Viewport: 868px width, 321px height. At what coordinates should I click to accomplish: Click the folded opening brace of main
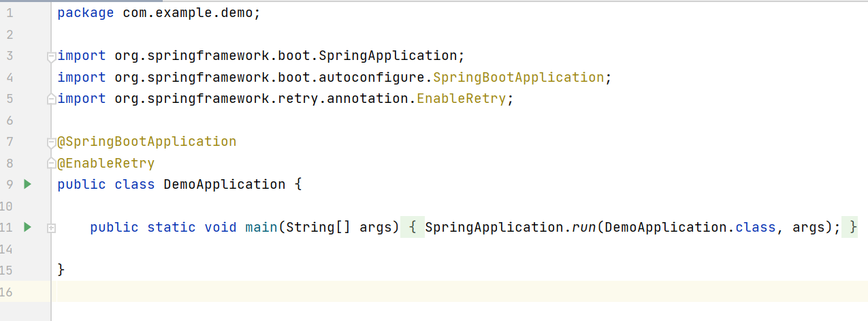pos(413,228)
